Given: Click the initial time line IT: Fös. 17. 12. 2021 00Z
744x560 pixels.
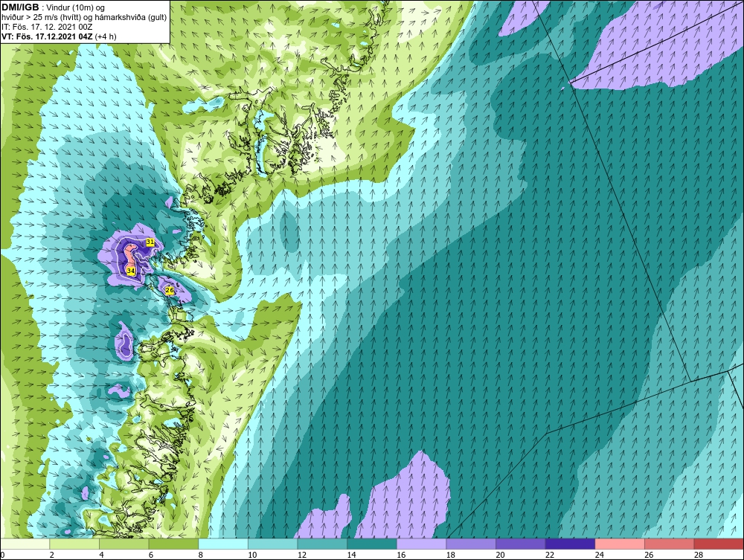Looking at the screenshot, I should (47, 27).
